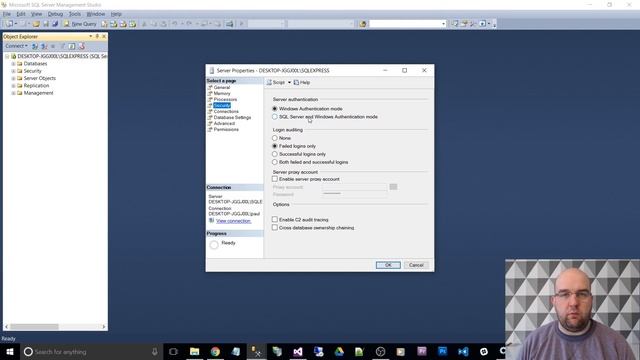
Task: Open Visual Studio Code from the taskbar
Action: 463,351
